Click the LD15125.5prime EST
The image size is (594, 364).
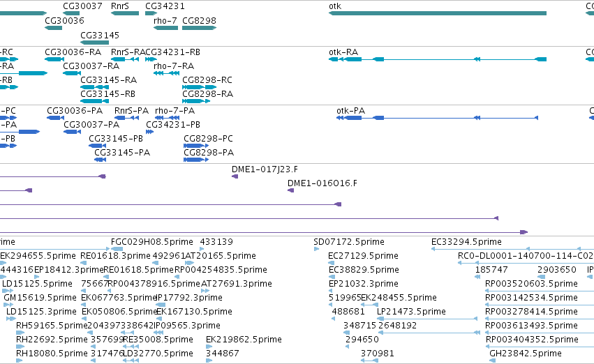[8, 291]
